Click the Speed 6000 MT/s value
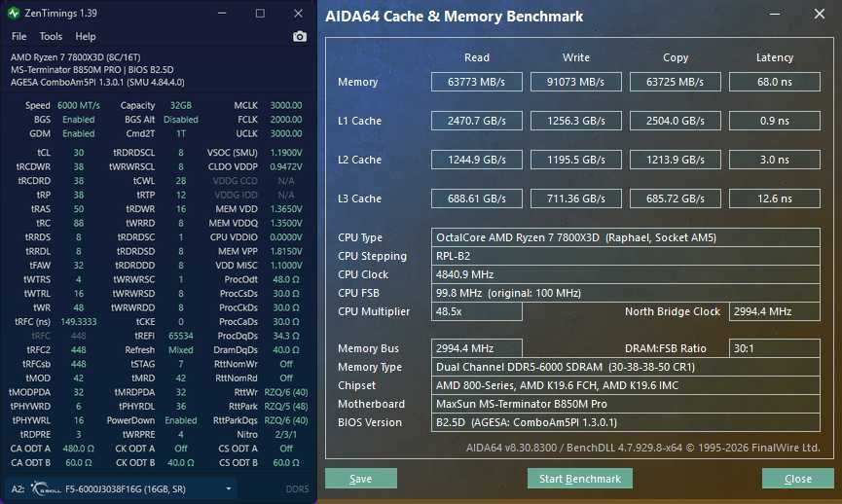 (x=79, y=105)
